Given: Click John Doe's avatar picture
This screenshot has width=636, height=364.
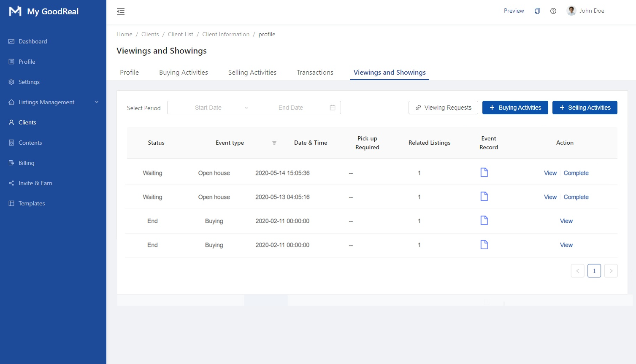Looking at the screenshot, I should 571,11.
